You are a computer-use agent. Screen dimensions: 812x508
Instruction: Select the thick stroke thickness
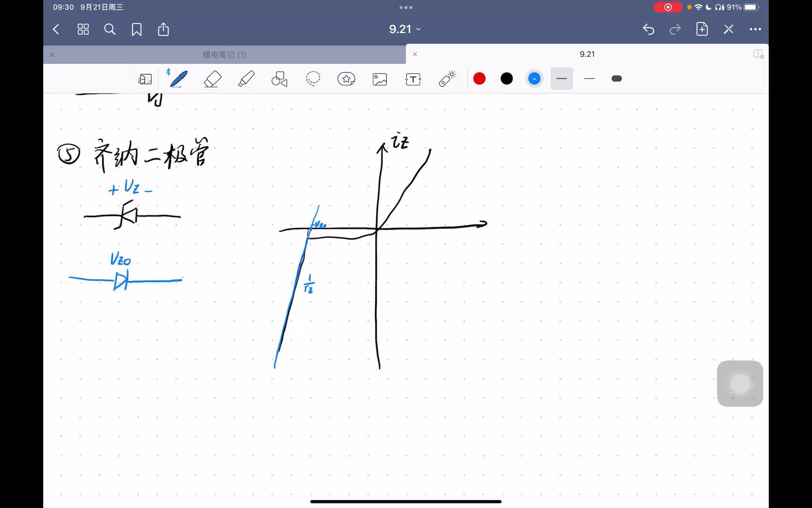click(617, 79)
